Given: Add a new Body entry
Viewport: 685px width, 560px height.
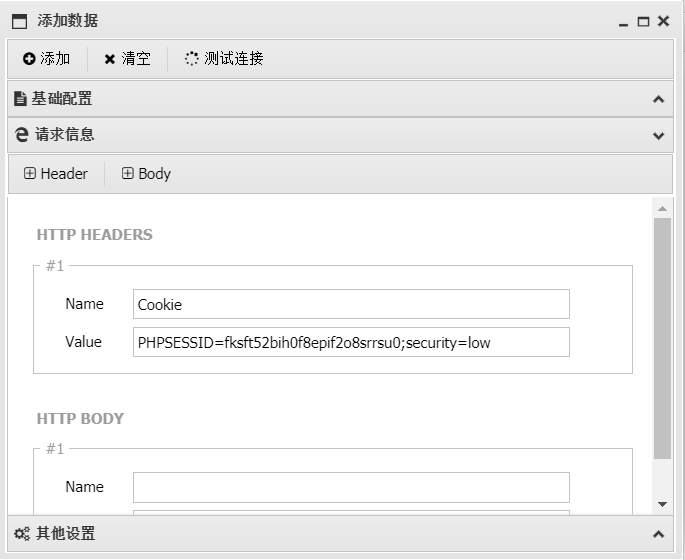Looking at the screenshot, I should (x=146, y=174).
